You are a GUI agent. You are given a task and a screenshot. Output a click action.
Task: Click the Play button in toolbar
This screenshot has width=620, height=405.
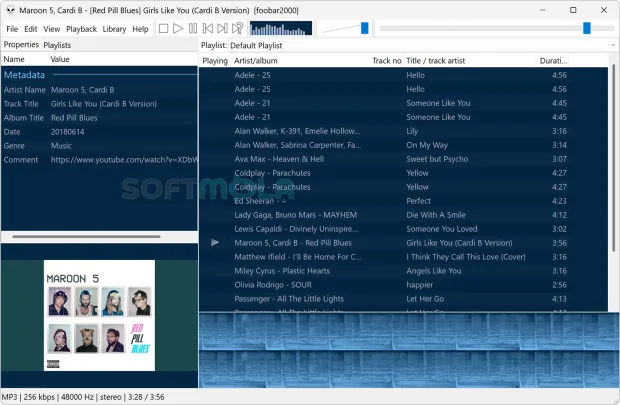pos(178,28)
